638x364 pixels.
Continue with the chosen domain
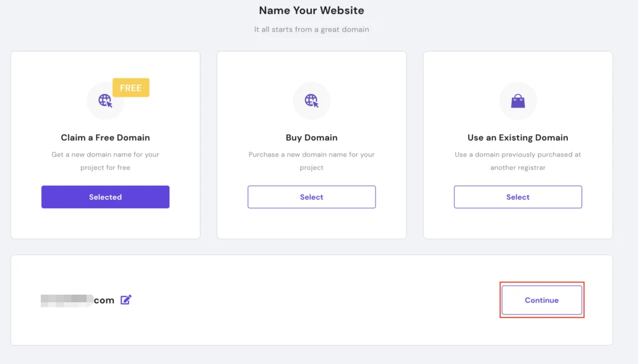[x=542, y=300]
